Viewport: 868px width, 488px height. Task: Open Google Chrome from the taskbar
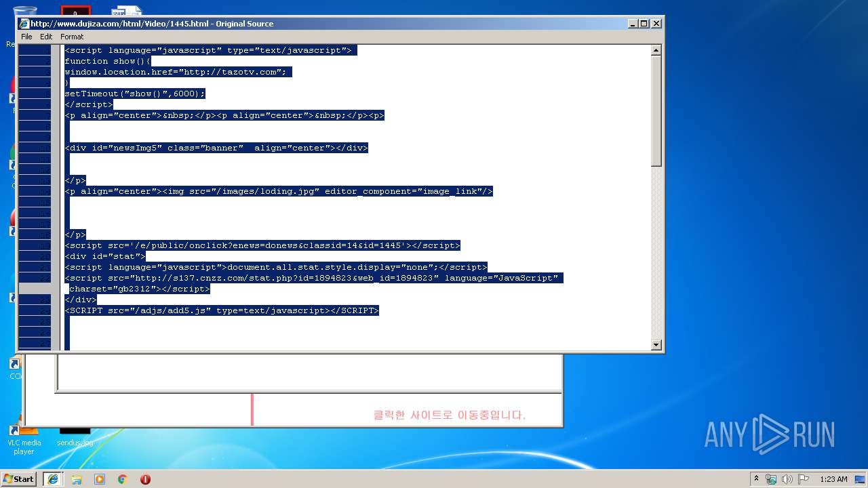pyautogui.click(x=123, y=479)
